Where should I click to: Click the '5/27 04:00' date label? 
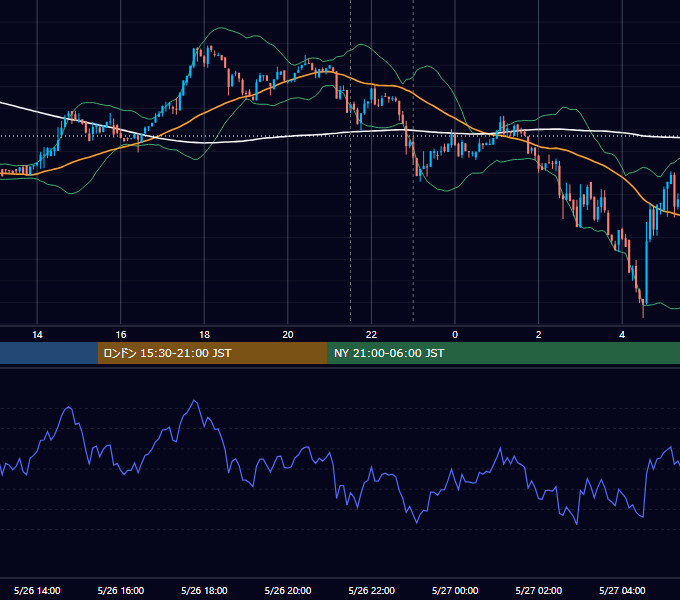(622, 590)
